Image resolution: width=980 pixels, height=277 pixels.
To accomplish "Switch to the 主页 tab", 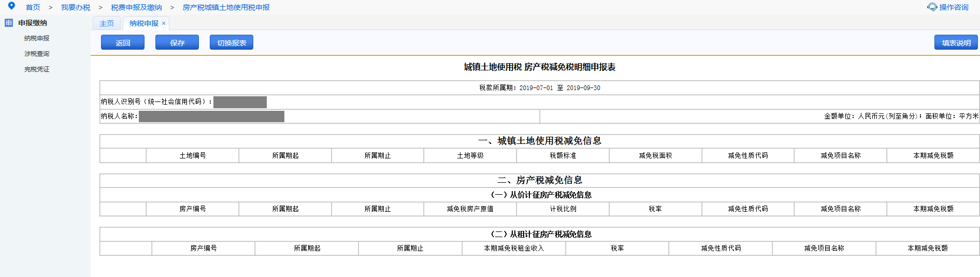I will coord(107,23).
